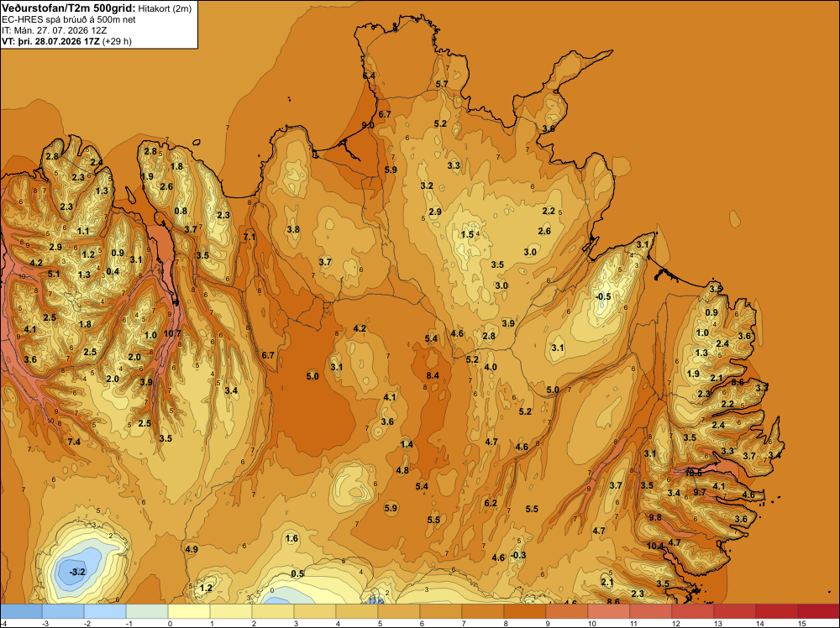Screen dimensions: 840x628
Task: Click the 4.8 temperature value
Action: point(402,470)
